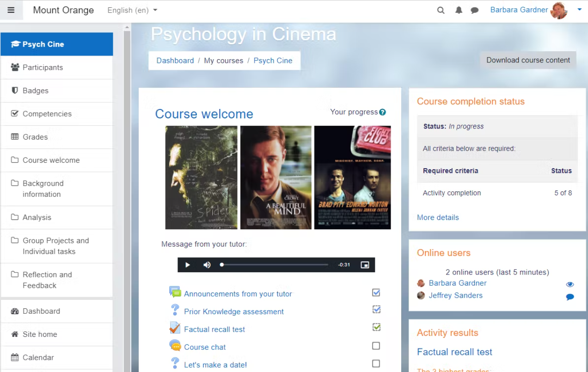
Task: Click the audio player progress slider
Action: pos(275,265)
